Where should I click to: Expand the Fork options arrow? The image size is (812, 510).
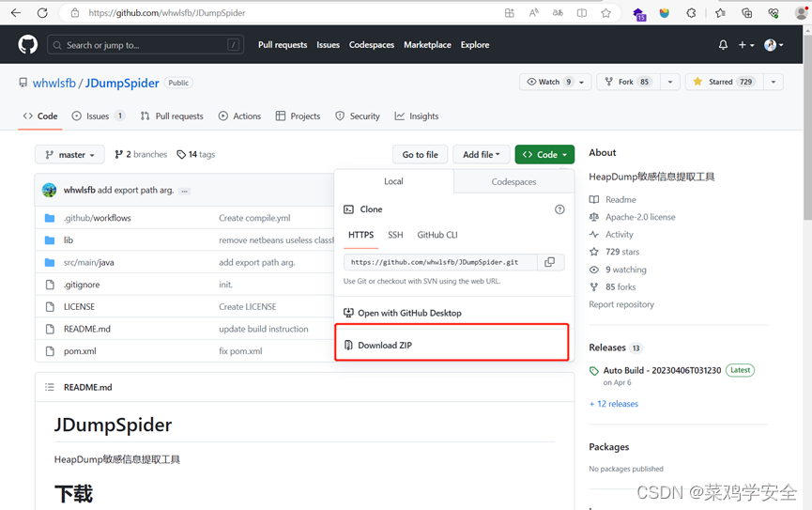pos(670,82)
